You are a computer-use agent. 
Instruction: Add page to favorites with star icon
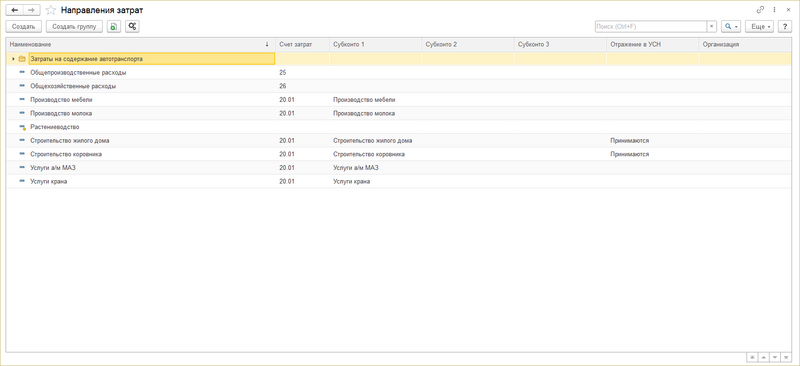point(51,10)
